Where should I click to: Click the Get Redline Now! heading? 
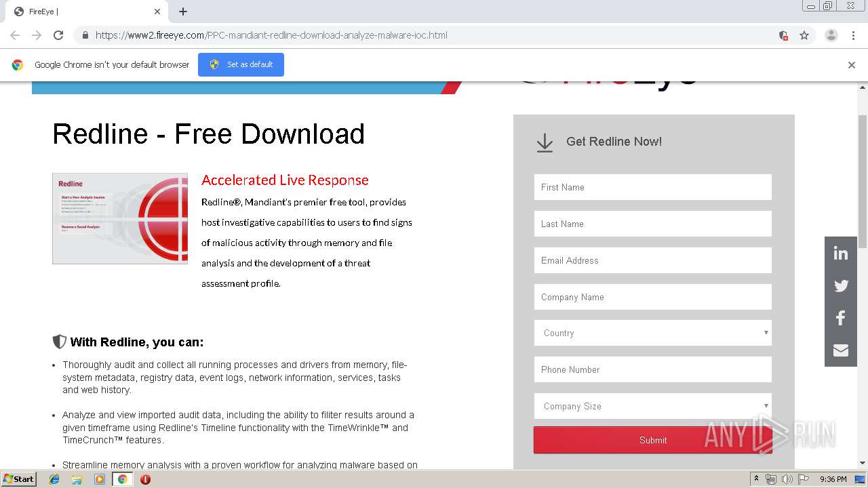coord(614,142)
